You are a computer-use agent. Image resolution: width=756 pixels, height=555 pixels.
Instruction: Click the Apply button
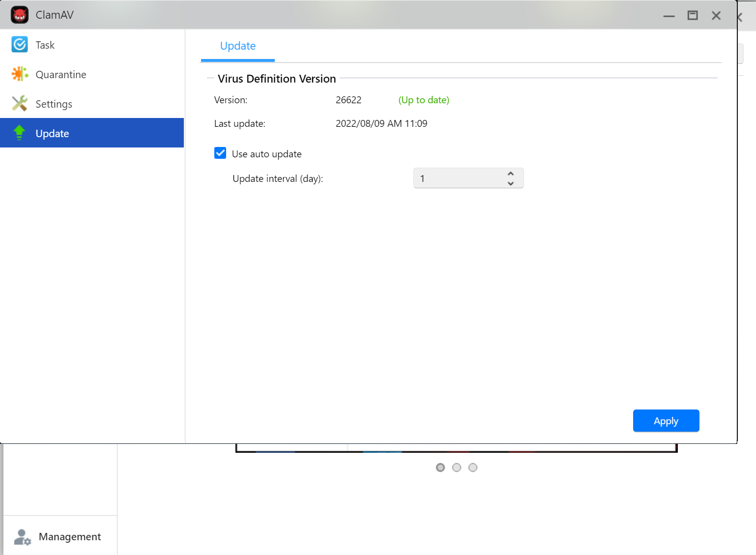click(666, 421)
